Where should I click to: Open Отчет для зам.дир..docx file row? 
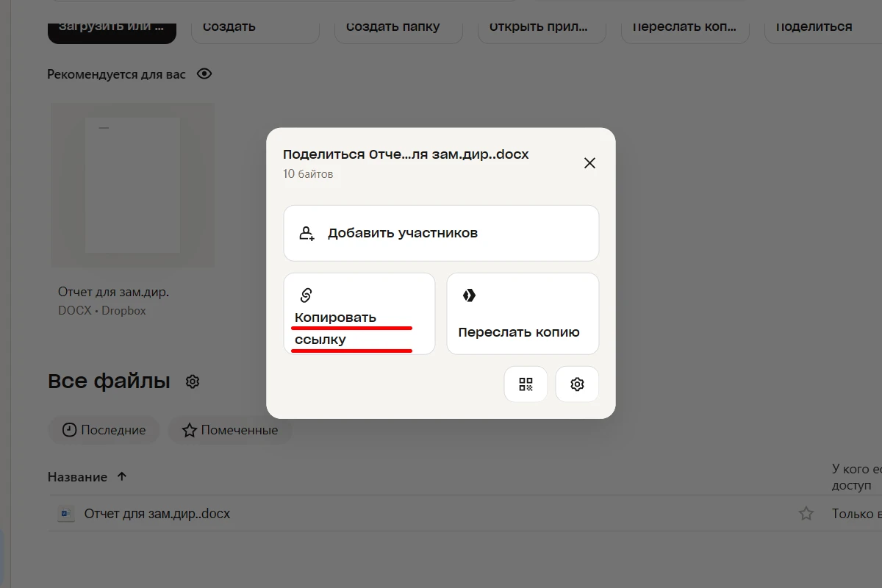coord(465,514)
